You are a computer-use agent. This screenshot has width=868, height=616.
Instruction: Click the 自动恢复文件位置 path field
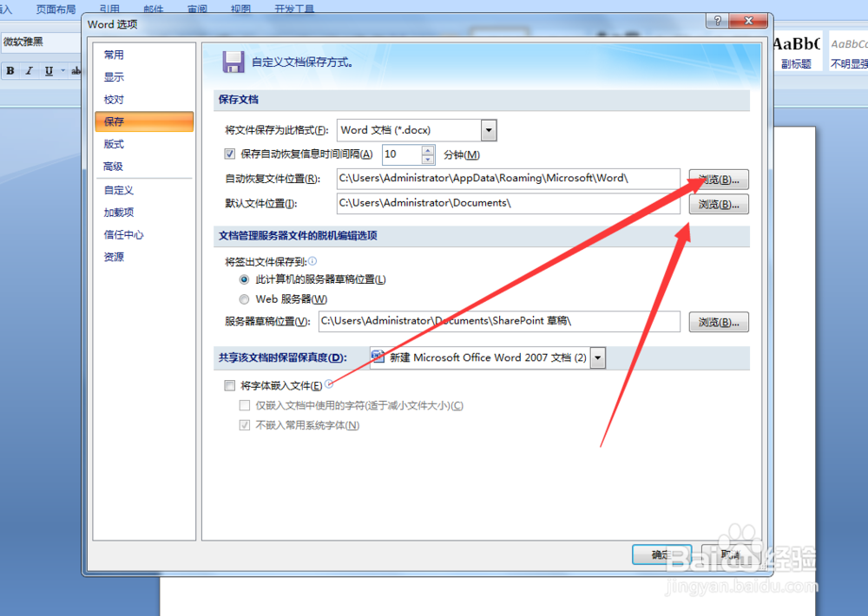click(508, 178)
